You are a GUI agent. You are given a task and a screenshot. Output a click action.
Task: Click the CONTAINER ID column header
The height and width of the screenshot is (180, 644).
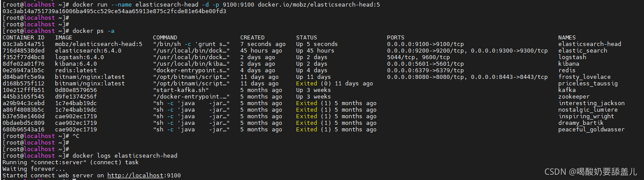24,38
